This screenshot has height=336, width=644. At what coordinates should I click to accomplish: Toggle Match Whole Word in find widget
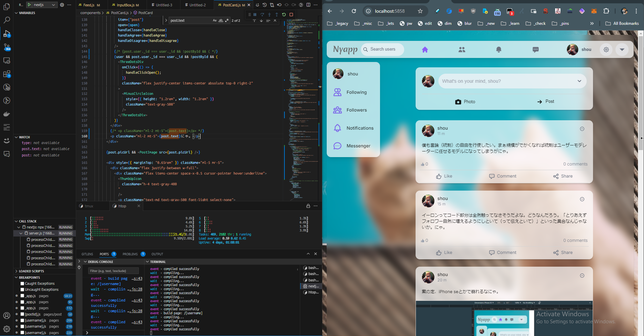pos(221,20)
